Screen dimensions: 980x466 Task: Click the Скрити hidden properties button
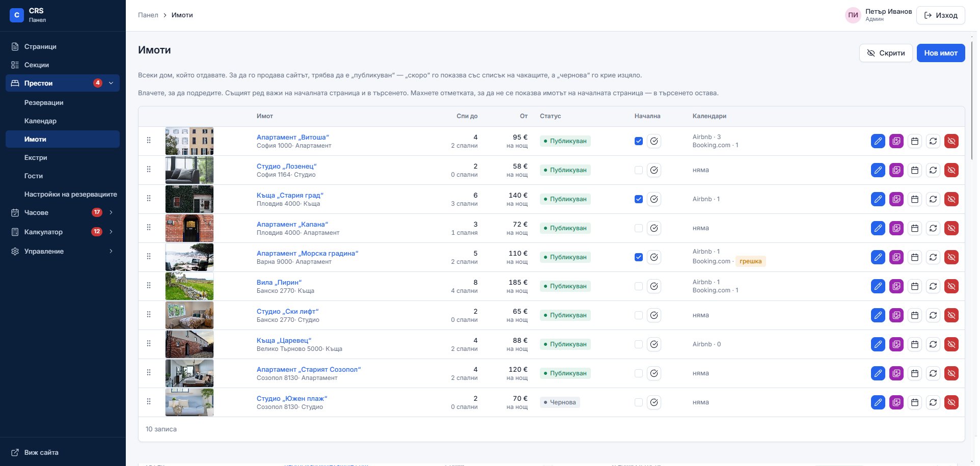tap(885, 53)
